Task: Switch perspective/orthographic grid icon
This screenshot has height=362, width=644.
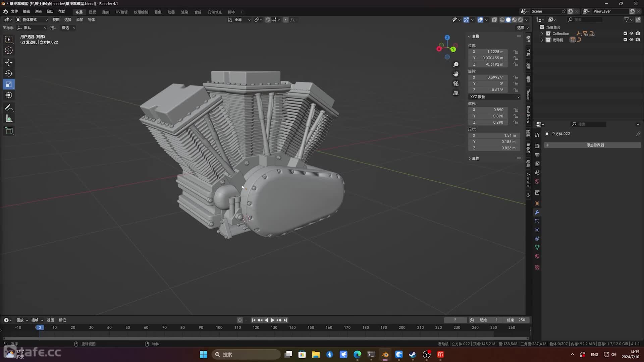Action: coord(456,93)
